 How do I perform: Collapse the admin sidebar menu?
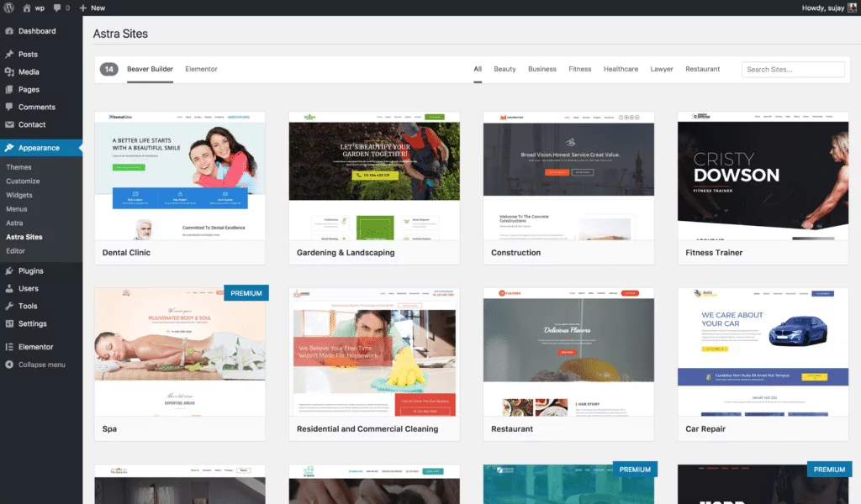10,364
